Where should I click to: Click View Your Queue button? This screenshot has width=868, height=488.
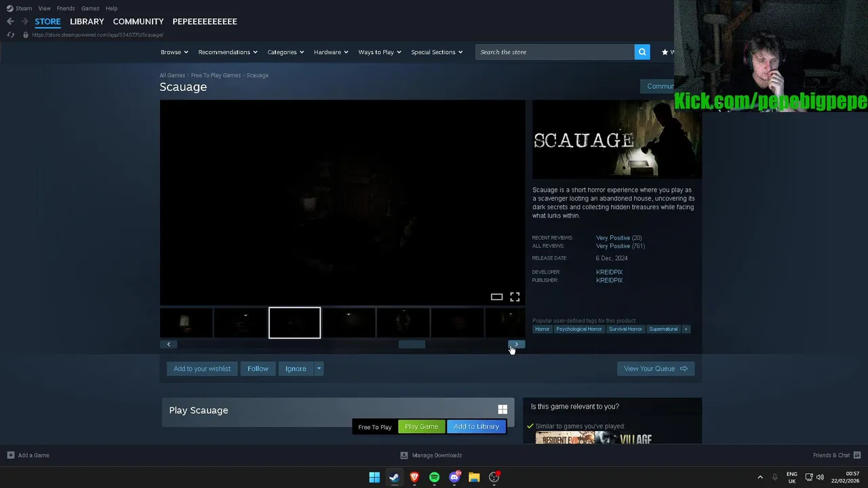pyautogui.click(x=655, y=369)
